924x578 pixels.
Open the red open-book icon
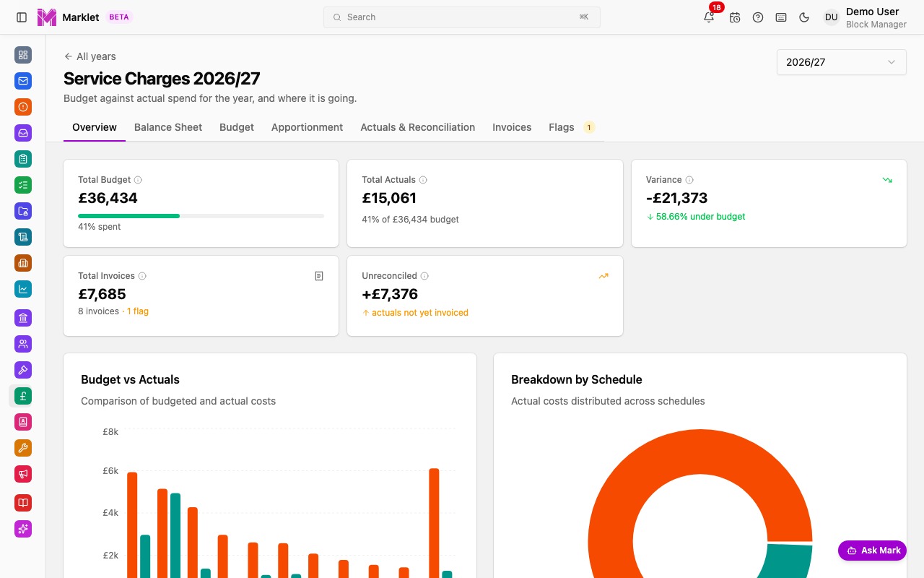23,503
